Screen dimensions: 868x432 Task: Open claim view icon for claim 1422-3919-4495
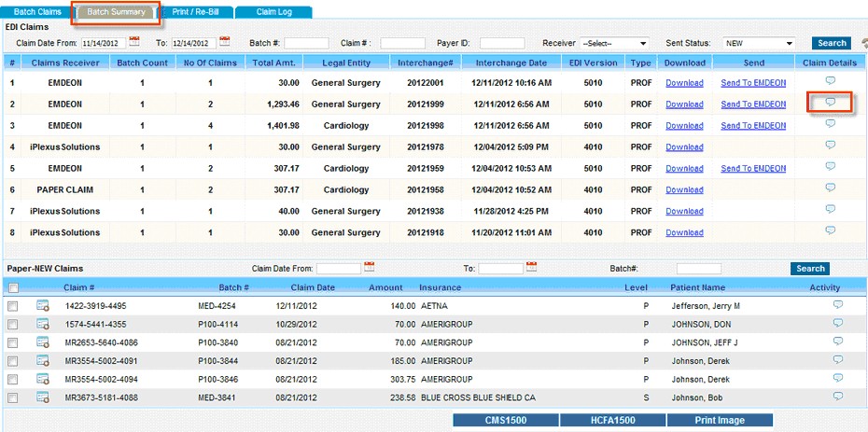43,305
